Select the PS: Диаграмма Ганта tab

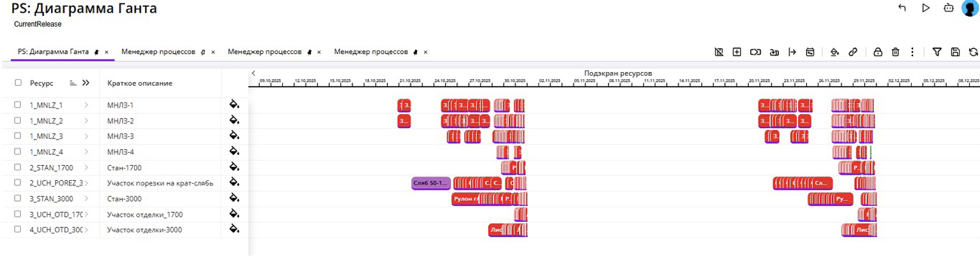pyautogui.click(x=53, y=52)
